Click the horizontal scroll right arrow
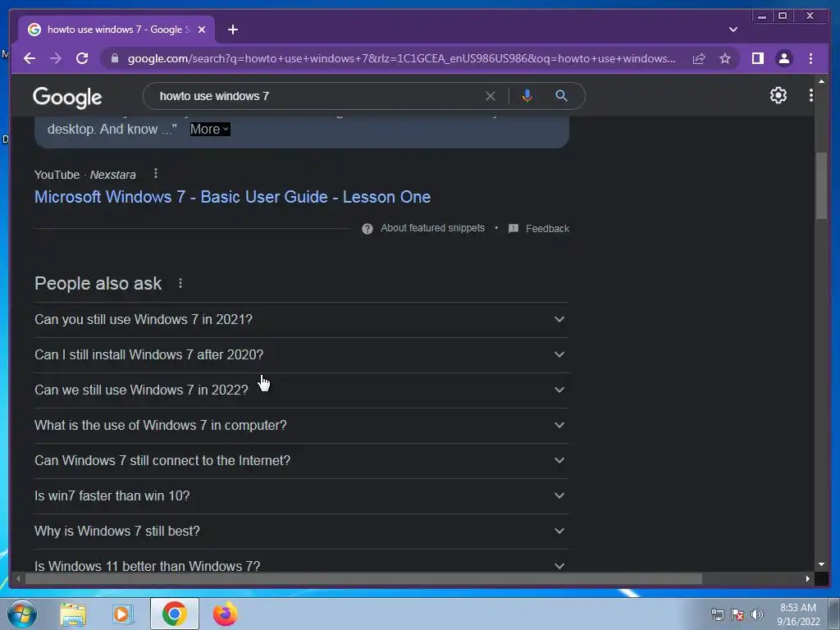 coord(808,578)
